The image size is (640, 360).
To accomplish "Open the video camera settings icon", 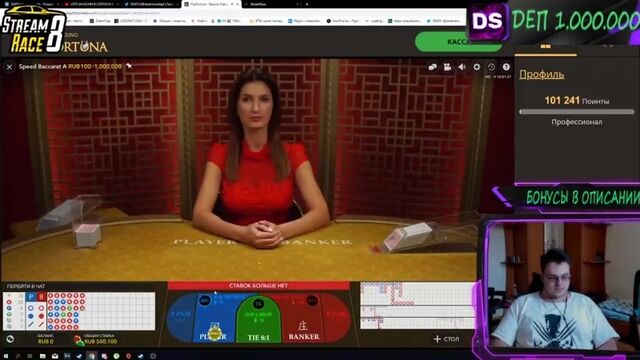I will (447, 67).
